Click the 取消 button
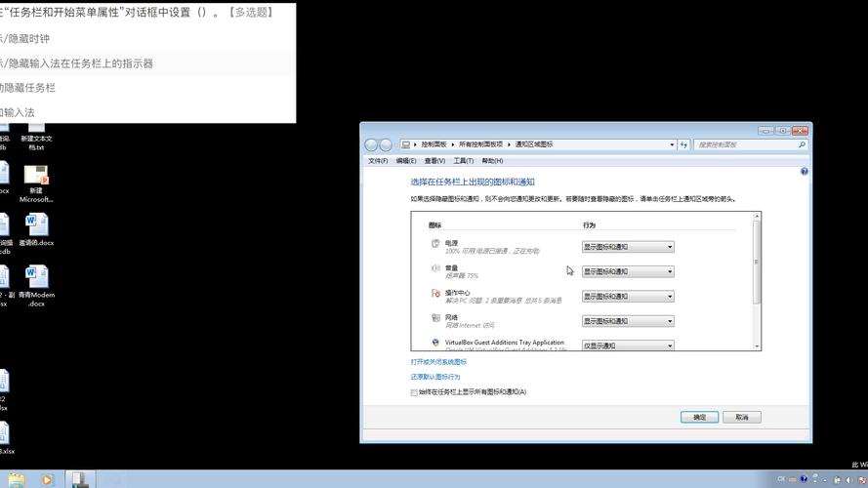The image size is (868, 488). tap(742, 417)
